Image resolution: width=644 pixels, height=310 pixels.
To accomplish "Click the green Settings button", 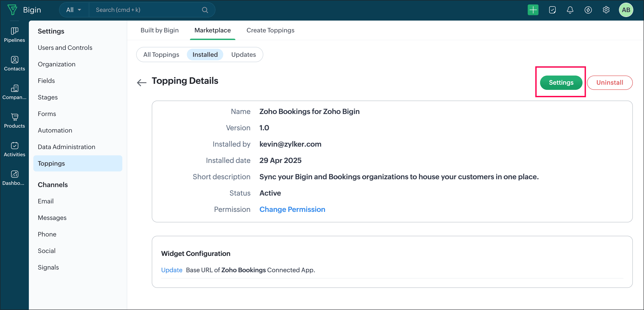I will point(561,82).
